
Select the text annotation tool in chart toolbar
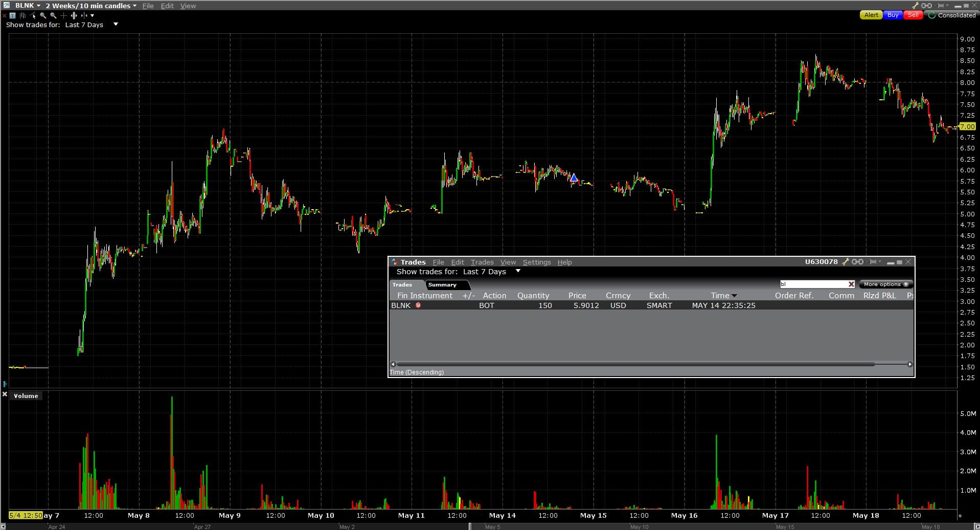click(x=13, y=15)
